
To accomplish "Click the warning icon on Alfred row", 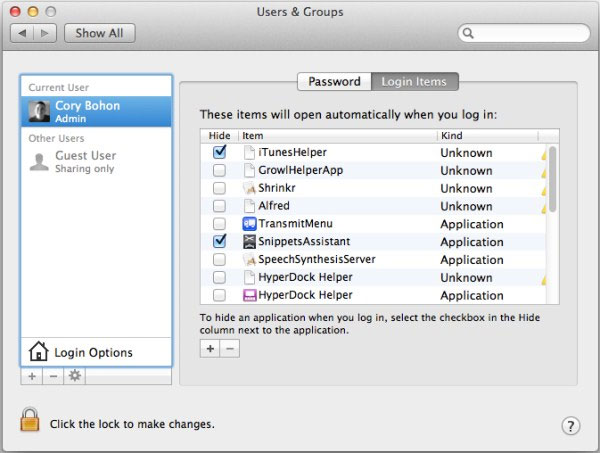I will pyautogui.click(x=543, y=208).
